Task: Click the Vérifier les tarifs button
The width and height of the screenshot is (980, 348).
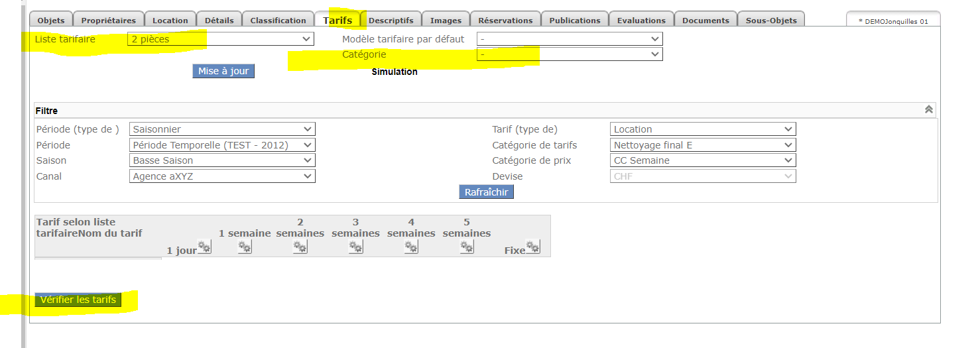Action: coord(78,300)
